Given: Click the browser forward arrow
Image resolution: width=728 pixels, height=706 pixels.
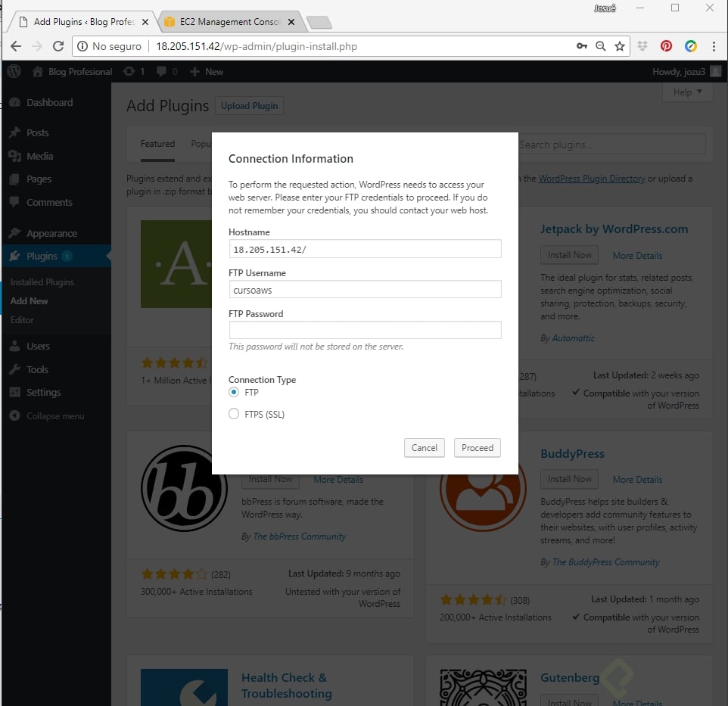Looking at the screenshot, I should click(37, 46).
